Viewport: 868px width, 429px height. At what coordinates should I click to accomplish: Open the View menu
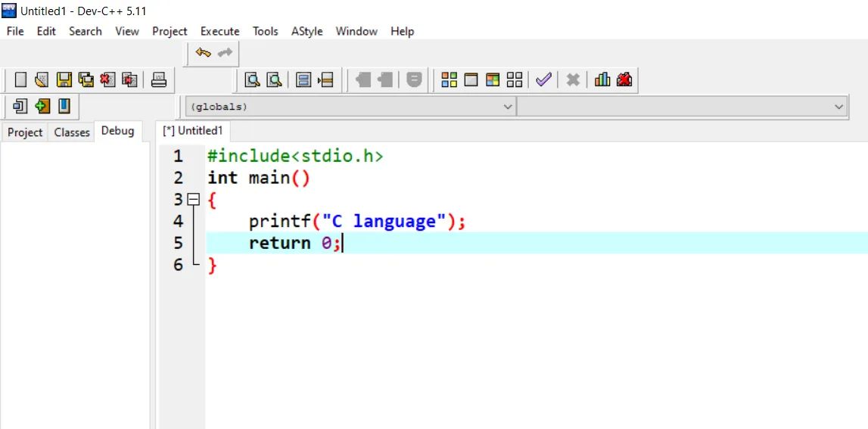127,32
